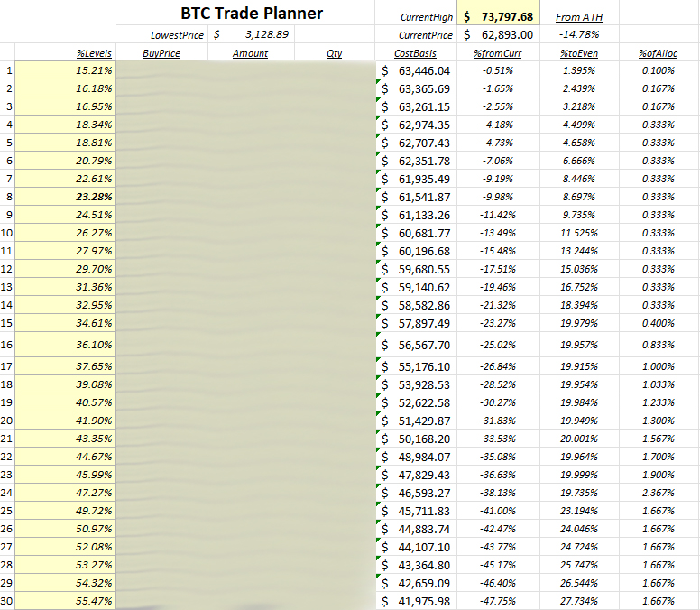The image size is (700, 610).
Task: Click the %toEven column header
Action: (579, 53)
